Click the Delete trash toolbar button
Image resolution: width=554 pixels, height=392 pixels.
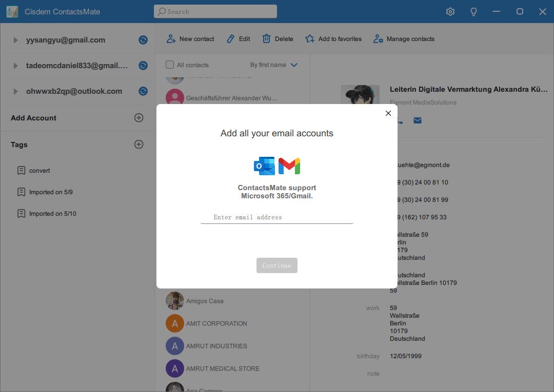click(x=278, y=39)
